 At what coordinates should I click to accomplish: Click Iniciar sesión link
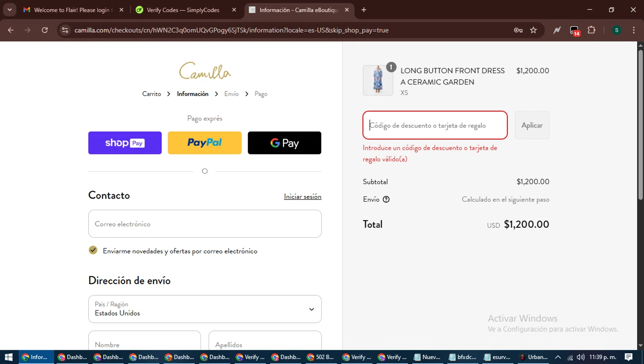coord(303,196)
